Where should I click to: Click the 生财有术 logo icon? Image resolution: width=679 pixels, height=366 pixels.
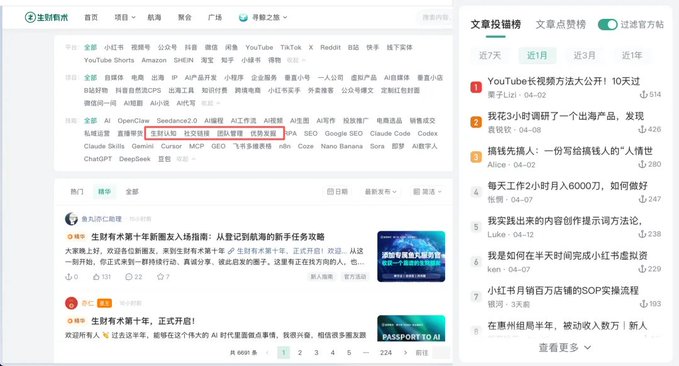30,17
